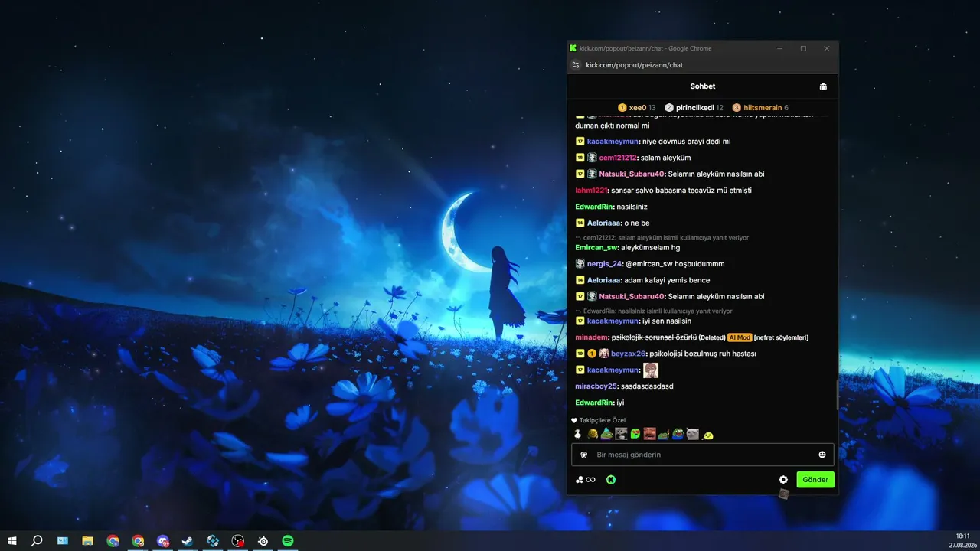The height and width of the screenshot is (551, 980).
Task: Focus the 'Bir mesaj gönderin' message field
Action: tap(703, 455)
